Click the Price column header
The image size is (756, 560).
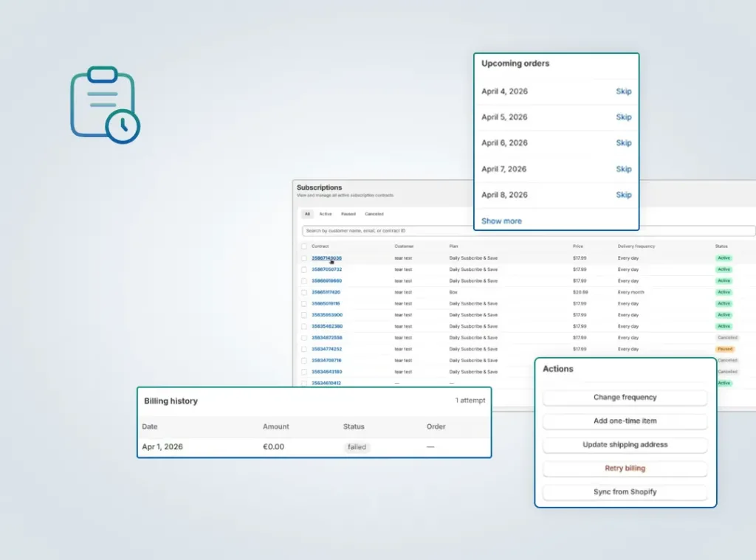(x=577, y=246)
